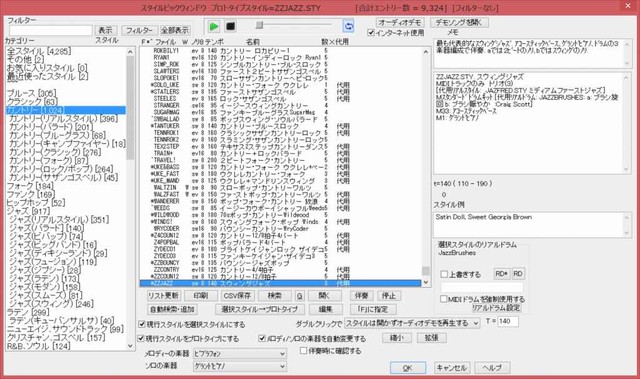Click the 検索 button
Viewport: 640px width, 379px height.
pos(275,296)
